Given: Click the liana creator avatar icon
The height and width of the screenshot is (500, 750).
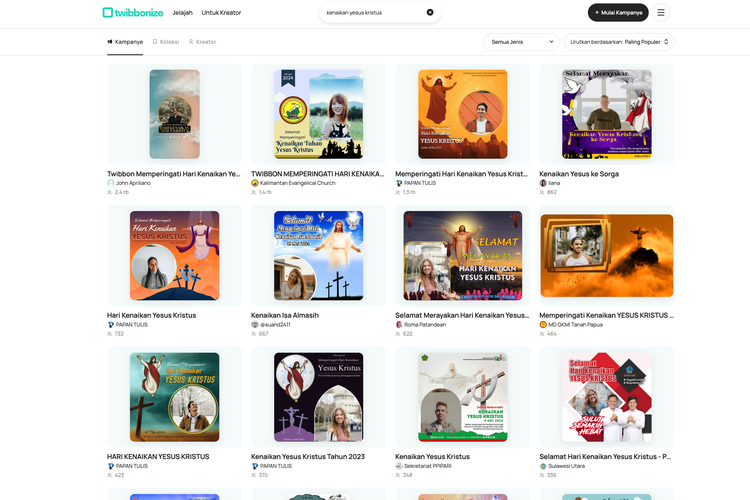Looking at the screenshot, I should coord(543,183).
